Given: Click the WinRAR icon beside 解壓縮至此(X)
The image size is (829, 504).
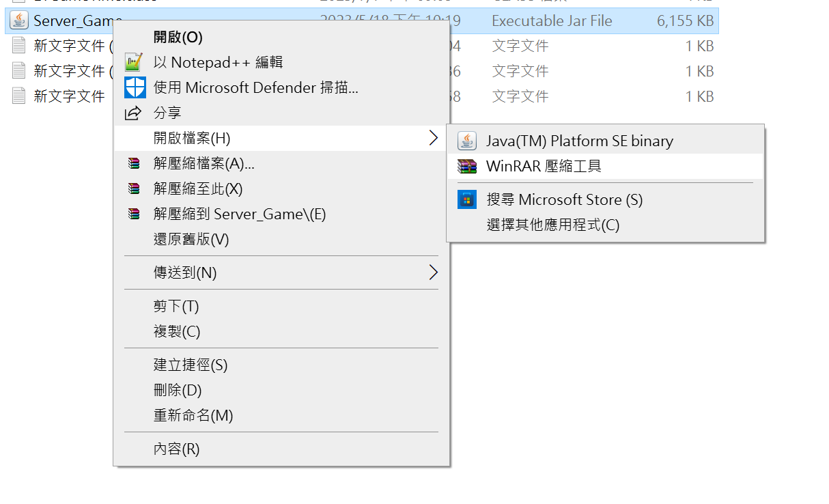Looking at the screenshot, I should (x=135, y=188).
